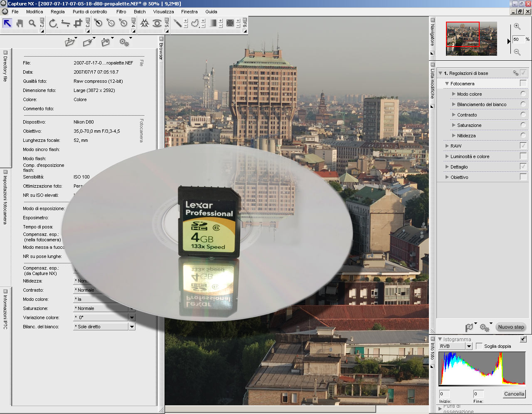Toggle the Bilanciamento del bianco radio circle

523,104
